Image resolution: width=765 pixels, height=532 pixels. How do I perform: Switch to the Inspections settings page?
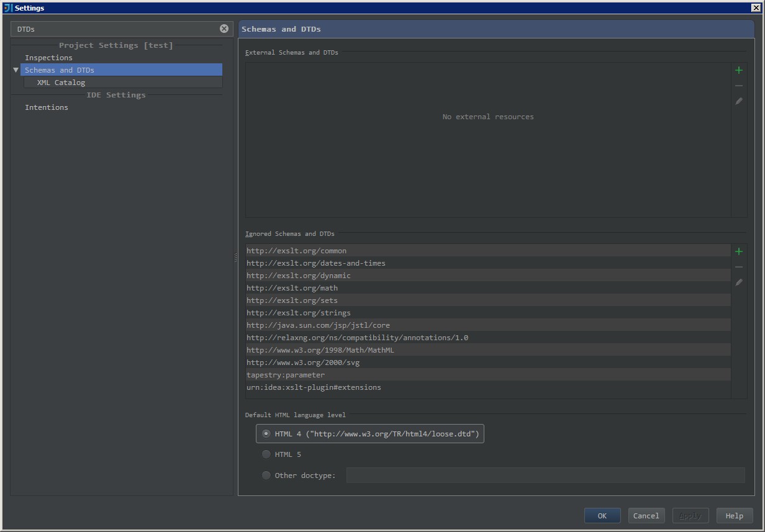(x=48, y=57)
